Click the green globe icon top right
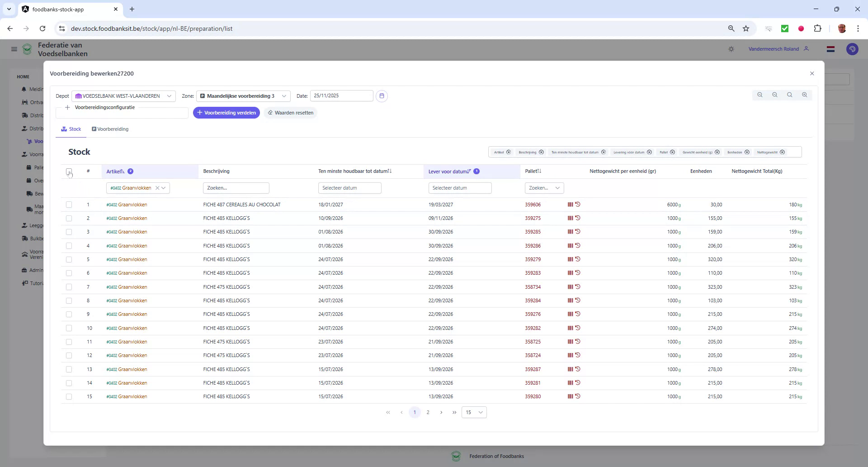The height and width of the screenshot is (467, 868). tap(853, 49)
